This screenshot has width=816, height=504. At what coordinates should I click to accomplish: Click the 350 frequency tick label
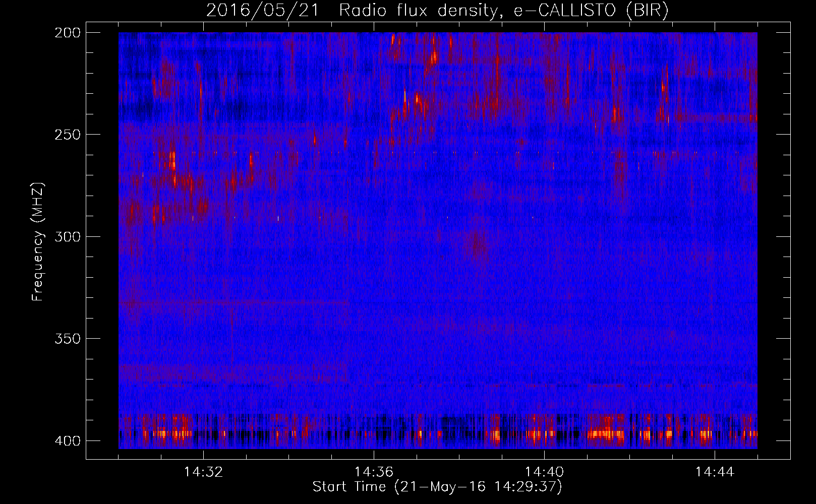coord(68,338)
